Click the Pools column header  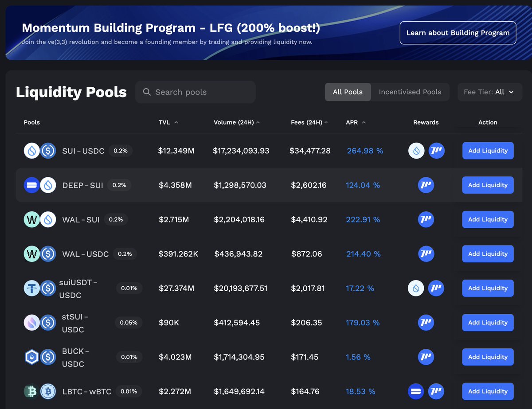click(32, 122)
